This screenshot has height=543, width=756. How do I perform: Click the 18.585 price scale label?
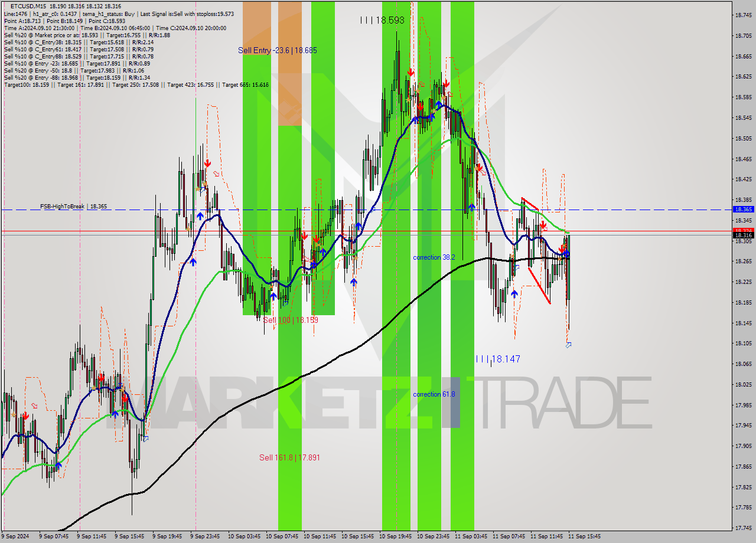(x=743, y=97)
